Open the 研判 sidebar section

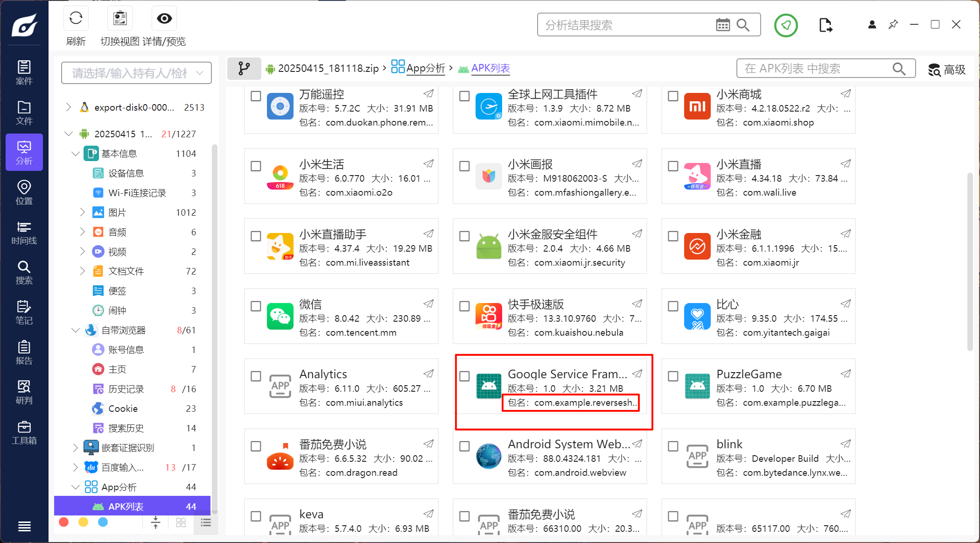pos(24,392)
